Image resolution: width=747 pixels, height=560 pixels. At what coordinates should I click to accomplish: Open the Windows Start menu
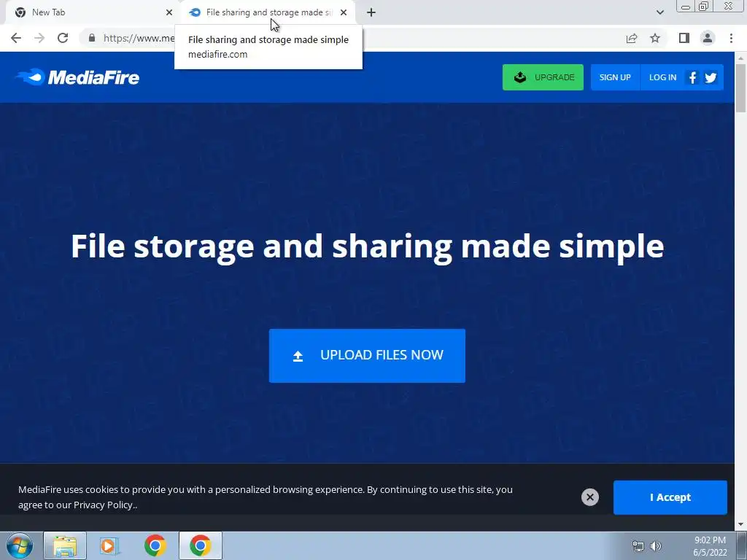pyautogui.click(x=20, y=545)
